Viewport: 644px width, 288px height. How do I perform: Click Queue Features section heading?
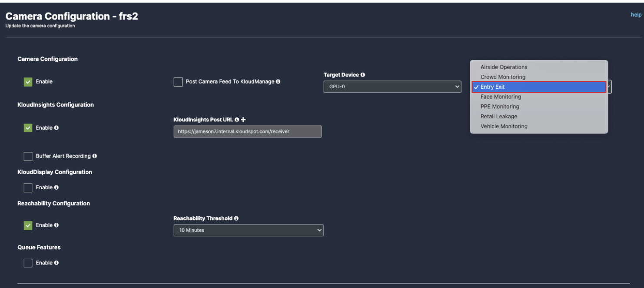tap(39, 247)
